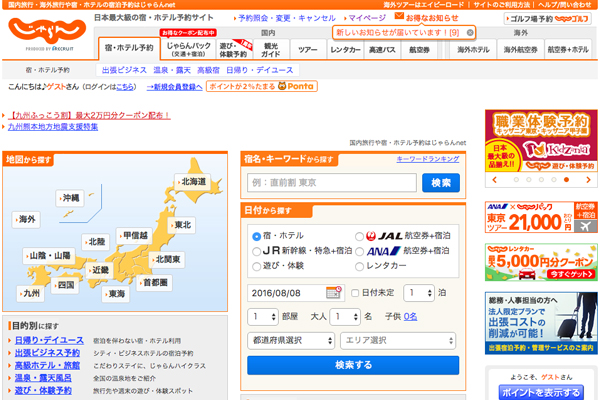Select 北海道 on the map

tap(192, 182)
